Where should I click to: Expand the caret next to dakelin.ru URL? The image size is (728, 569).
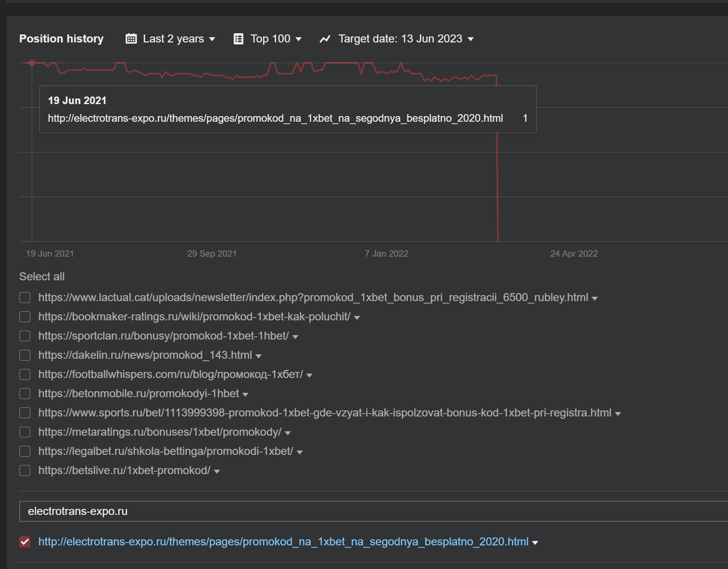coord(259,356)
